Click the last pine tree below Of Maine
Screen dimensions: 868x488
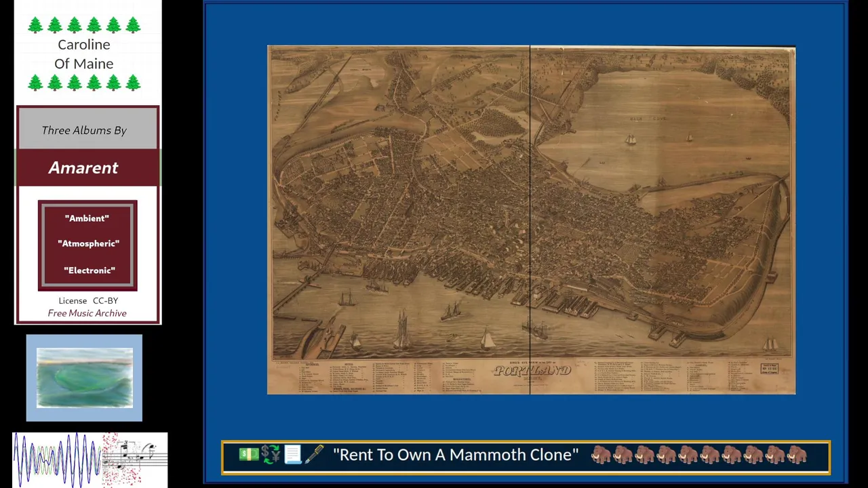(133, 83)
